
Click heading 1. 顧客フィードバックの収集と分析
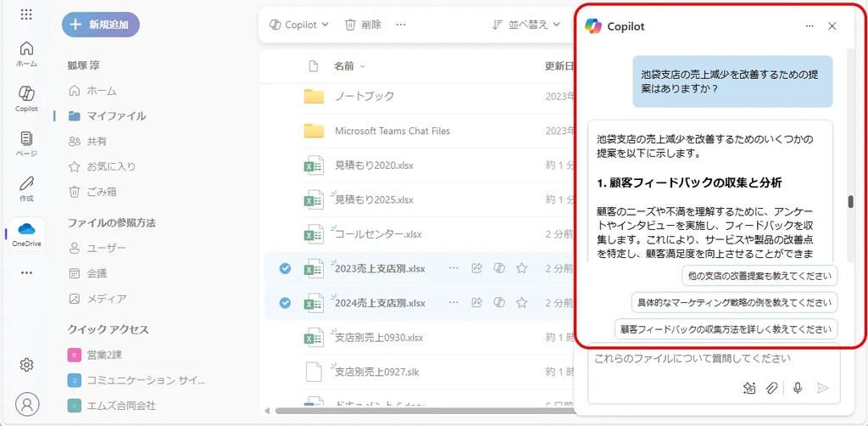tap(689, 182)
